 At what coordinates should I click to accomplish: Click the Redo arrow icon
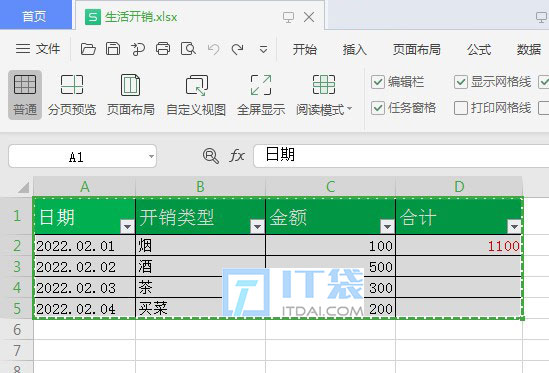(x=238, y=49)
